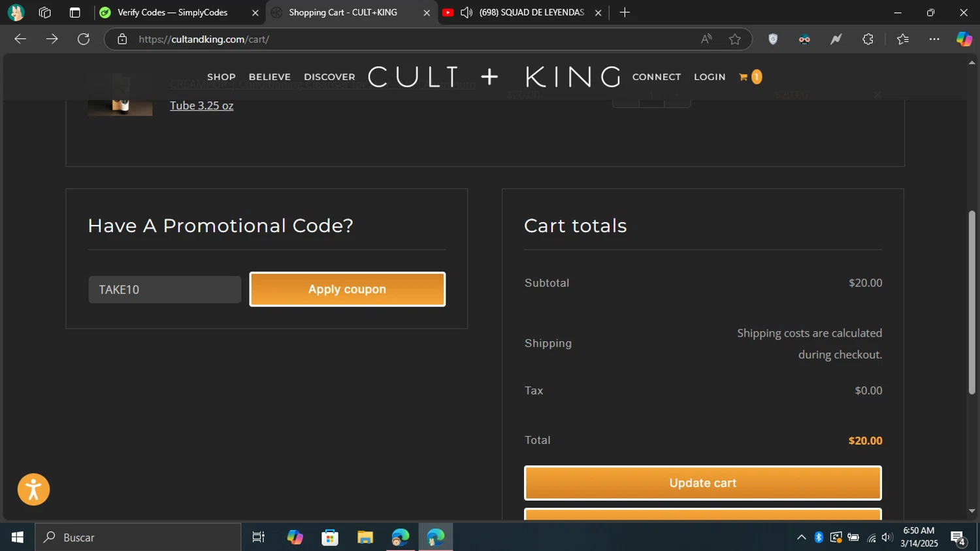
Task: Go to CULT + KING home logo
Action: click(494, 77)
